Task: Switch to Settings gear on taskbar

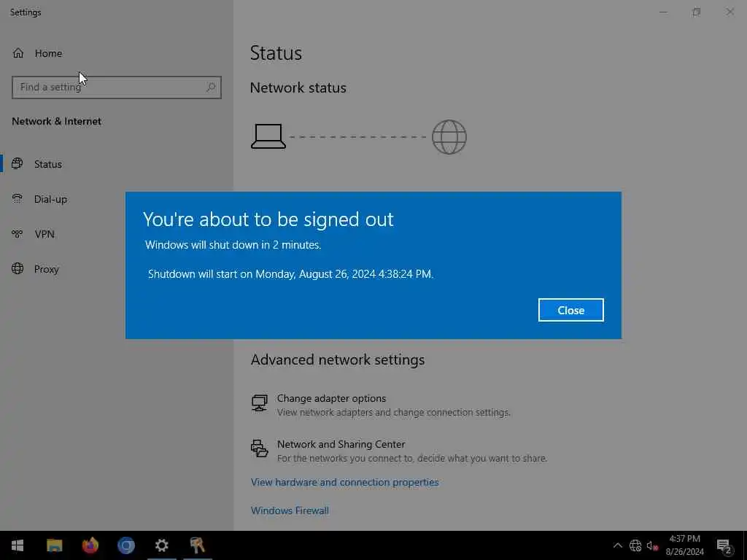Action: pos(162,545)
